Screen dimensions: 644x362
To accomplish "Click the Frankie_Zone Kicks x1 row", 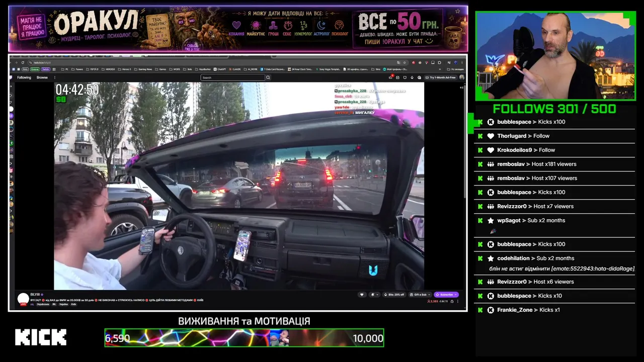I will (554, 310).
